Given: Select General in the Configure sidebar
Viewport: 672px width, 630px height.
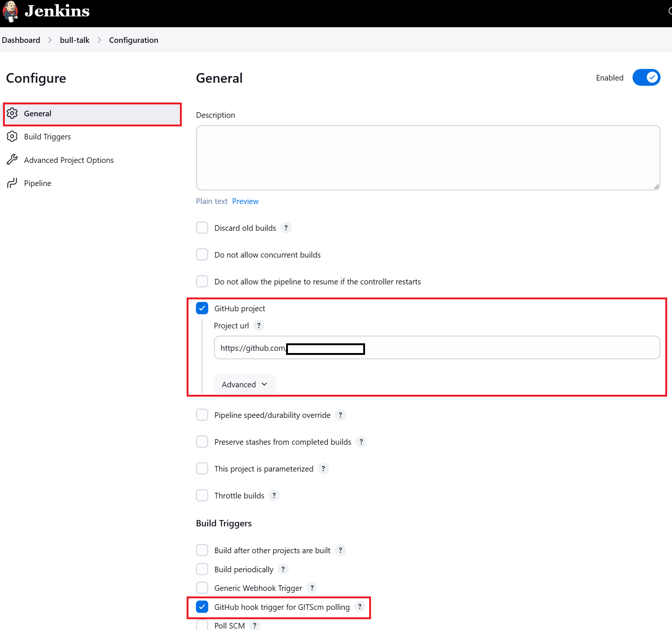Looking at the screenshot, I should (x=92, y=113).
